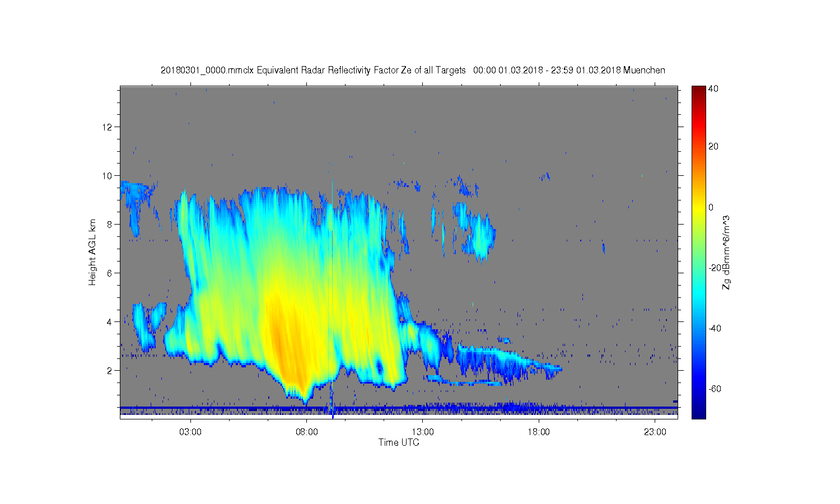This screenshot has width=840, height=504.
Task: Click the 'Zg dBmm^6/m^3' colorbar label
Action: (726, 252)
